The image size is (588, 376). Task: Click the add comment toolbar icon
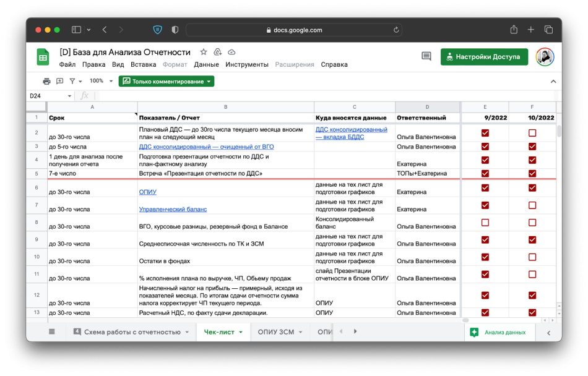click(59, 81)
